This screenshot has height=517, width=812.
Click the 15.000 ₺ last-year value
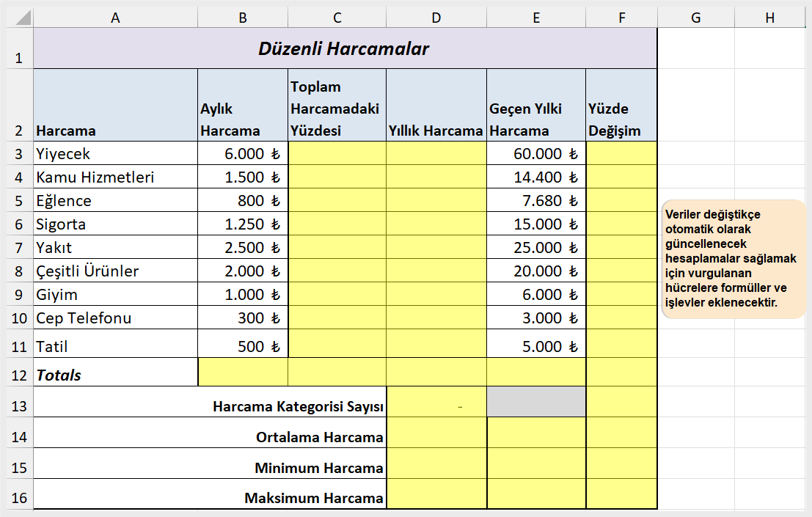coord(536,224)
